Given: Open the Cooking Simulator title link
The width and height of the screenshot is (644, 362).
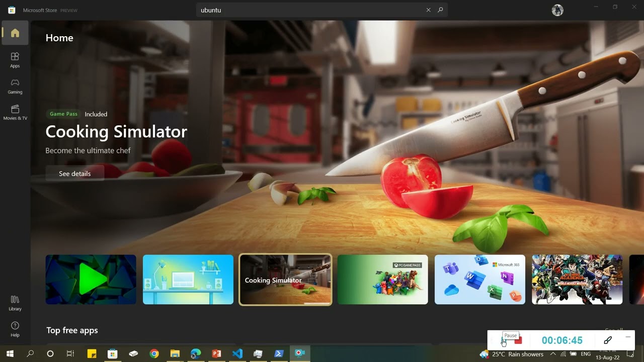Looking at the screenshot, I should 116,132.
